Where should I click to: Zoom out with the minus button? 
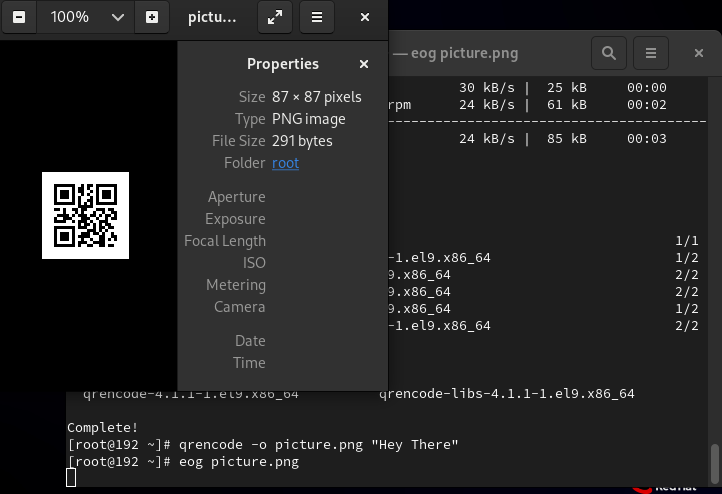tap(19, 17)
